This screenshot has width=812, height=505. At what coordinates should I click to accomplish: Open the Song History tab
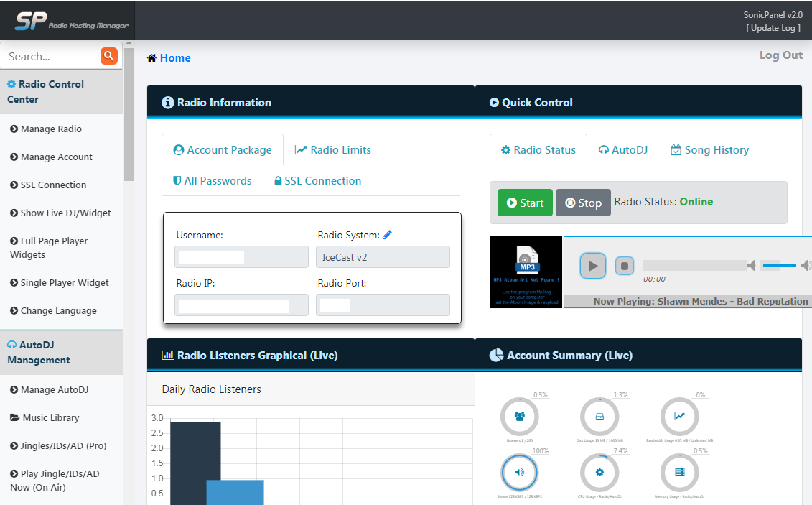[x=709, y=149]
